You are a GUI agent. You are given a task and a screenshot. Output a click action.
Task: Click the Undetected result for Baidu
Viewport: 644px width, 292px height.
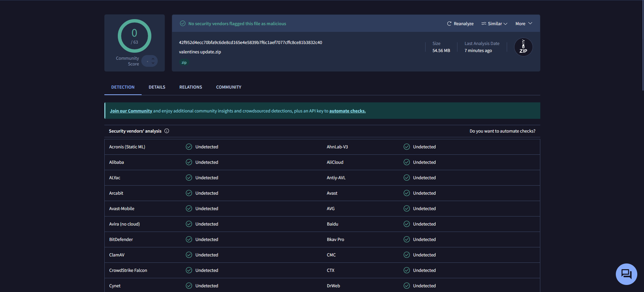425,224
